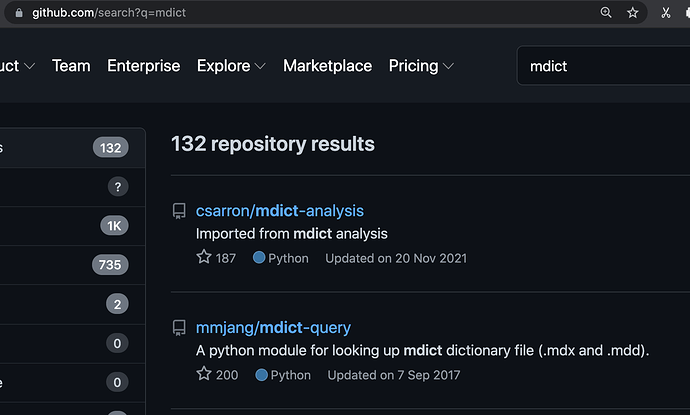This screenshot has height=415, width=690.
Task: Click the scissors extension icon
Action: tap(666, 13)
